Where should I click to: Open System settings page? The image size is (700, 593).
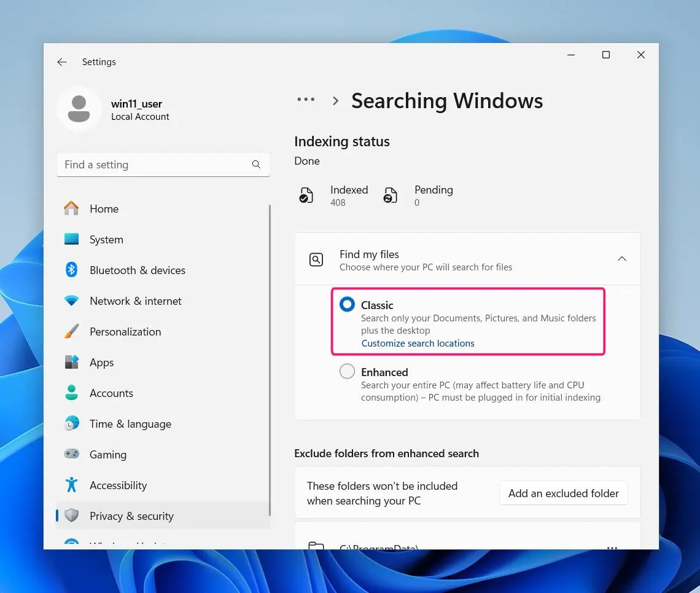point(163,239)
